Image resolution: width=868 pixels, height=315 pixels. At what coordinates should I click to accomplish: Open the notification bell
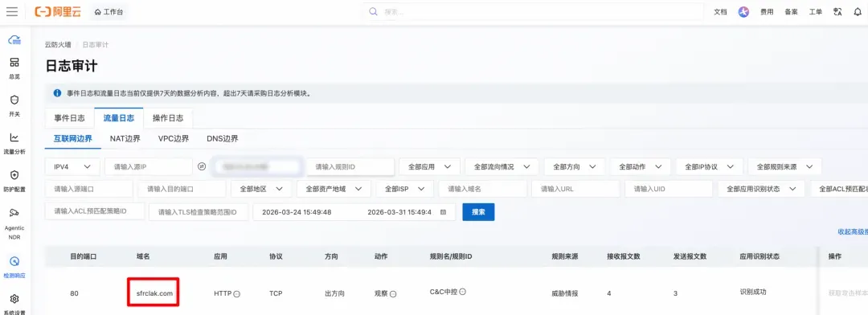[x=858, y=12]
